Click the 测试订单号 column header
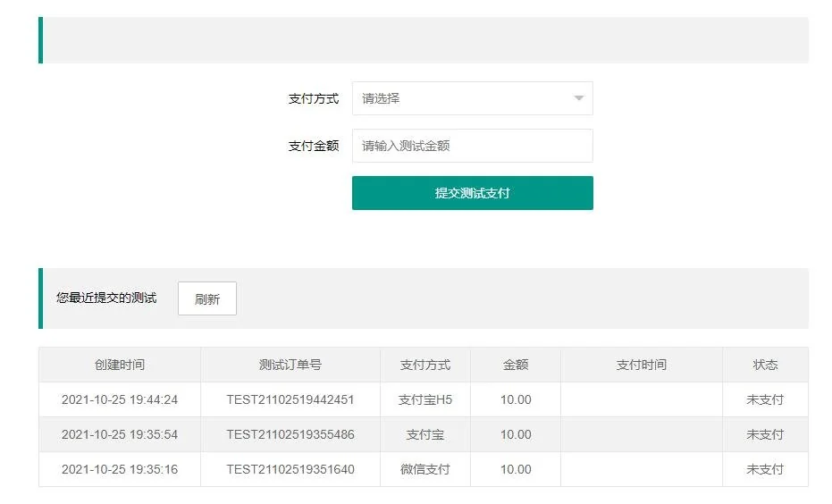This screenshot has width=832, height=504. coord(290,365)
